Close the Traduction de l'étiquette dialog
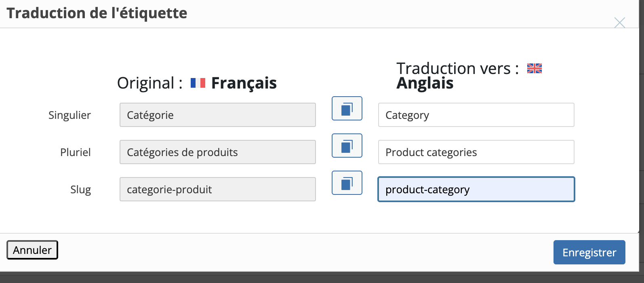This screenshot has height=283, width=644. 619,23
